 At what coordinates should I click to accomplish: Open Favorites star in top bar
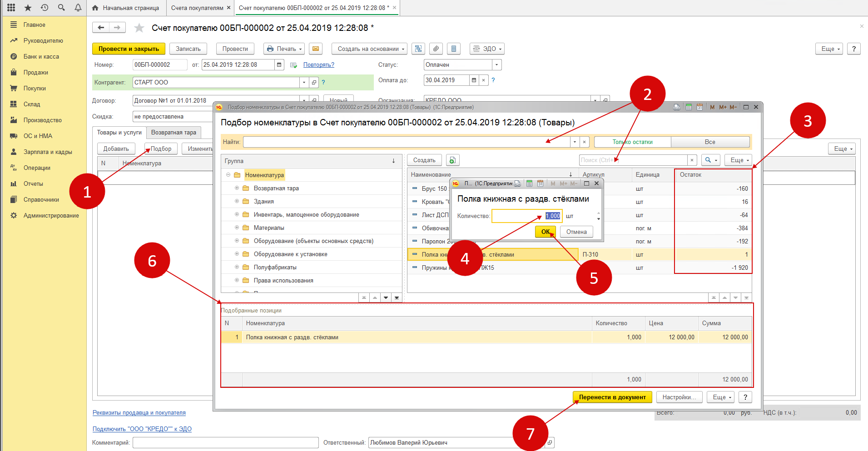coord(28,8)
